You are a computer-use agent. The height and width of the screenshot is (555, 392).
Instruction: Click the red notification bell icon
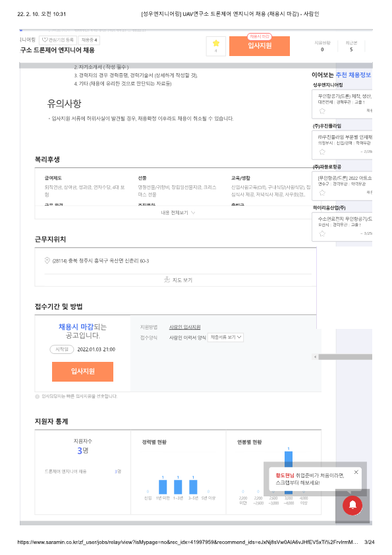click(x=352, y=505)
